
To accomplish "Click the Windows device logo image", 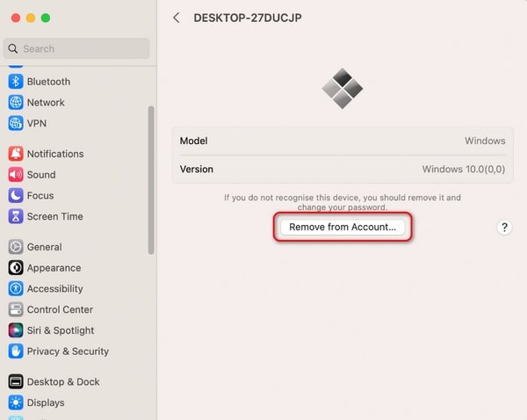I will (x=343, y=89).
